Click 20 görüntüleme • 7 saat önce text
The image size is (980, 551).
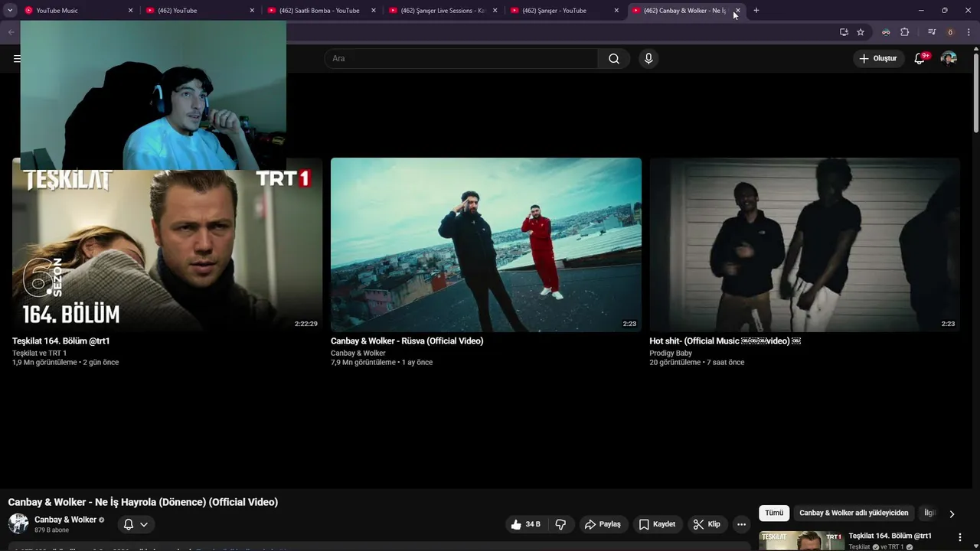[x=697, y=363]
